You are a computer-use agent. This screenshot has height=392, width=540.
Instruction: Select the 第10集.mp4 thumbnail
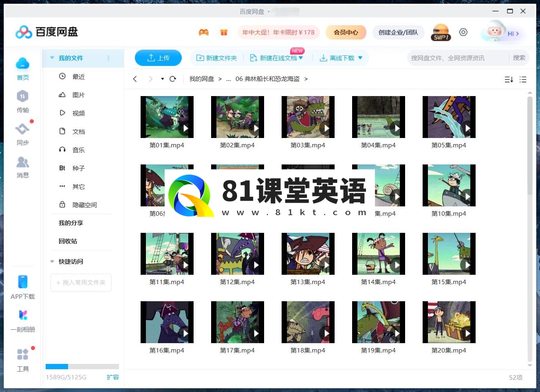pos(449,185)
